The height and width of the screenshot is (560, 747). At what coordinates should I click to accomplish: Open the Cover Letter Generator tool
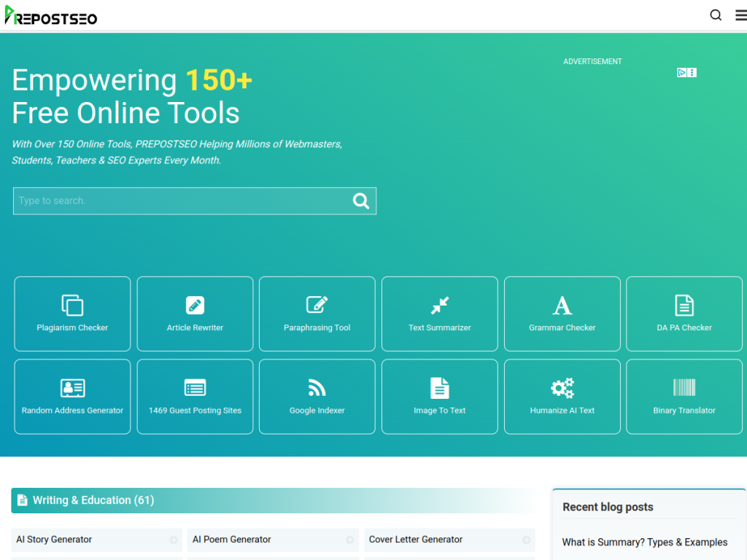(x=449, y=540)
